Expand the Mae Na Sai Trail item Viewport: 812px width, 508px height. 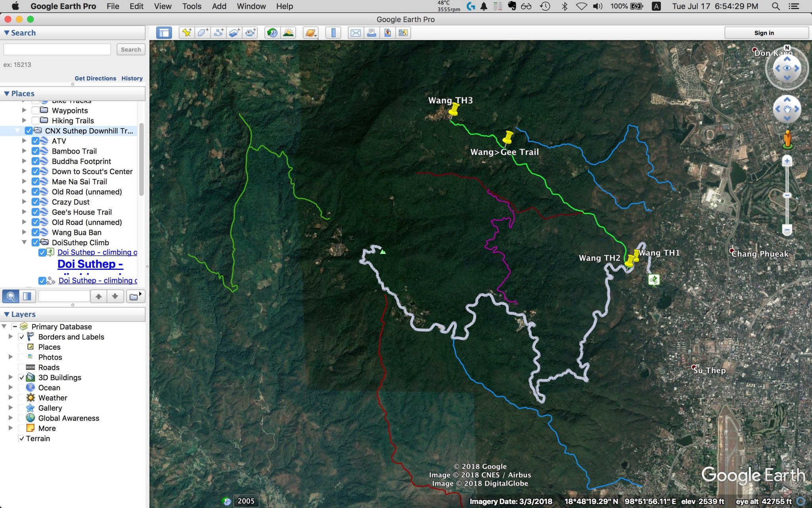pyautogui.click(x=24, y=182)
